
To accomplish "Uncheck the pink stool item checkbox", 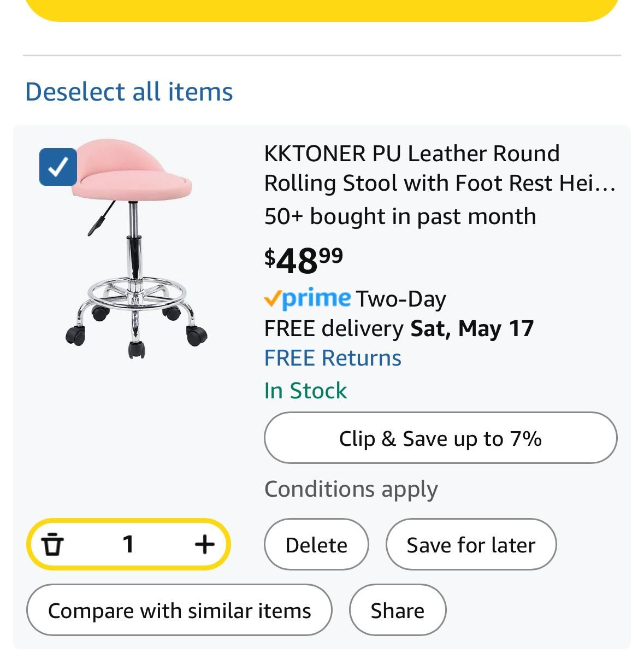I will [x=58, y=167].
